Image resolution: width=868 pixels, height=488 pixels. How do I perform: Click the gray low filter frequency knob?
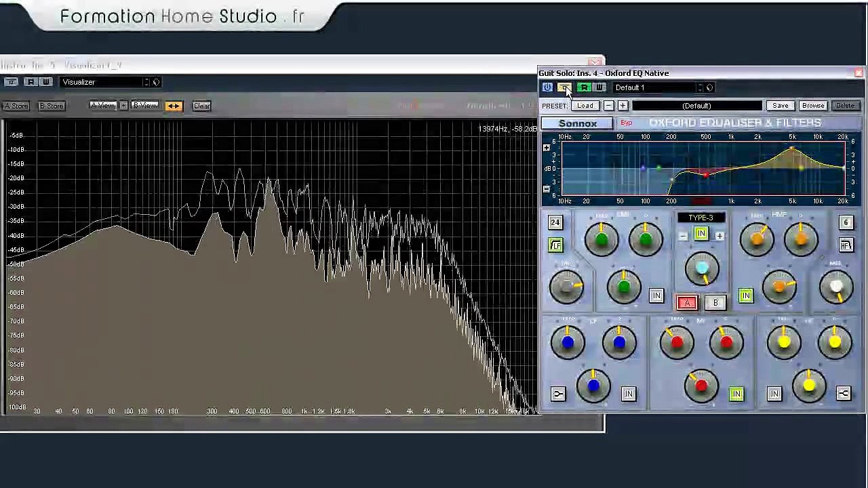(x=567, y=287)
